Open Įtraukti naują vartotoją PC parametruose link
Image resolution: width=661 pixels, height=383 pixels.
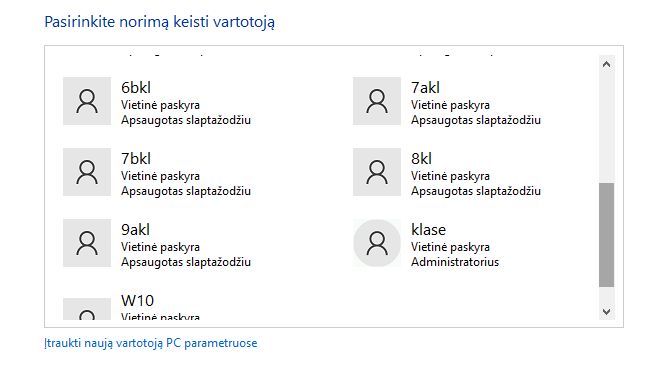pos(150,343)
